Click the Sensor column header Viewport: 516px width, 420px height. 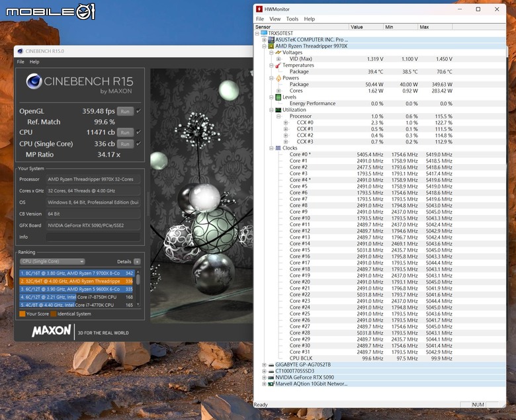pyautogui.click(x=301, y=27)
